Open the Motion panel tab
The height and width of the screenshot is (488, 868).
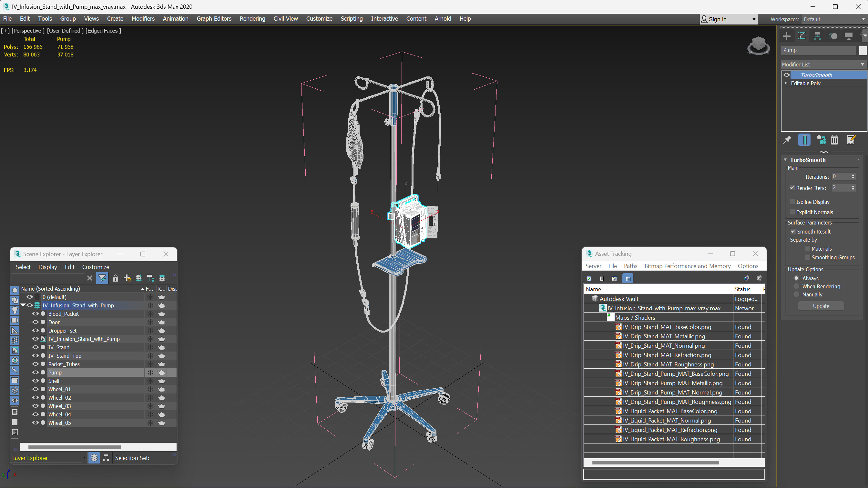[x=833, y=36]
